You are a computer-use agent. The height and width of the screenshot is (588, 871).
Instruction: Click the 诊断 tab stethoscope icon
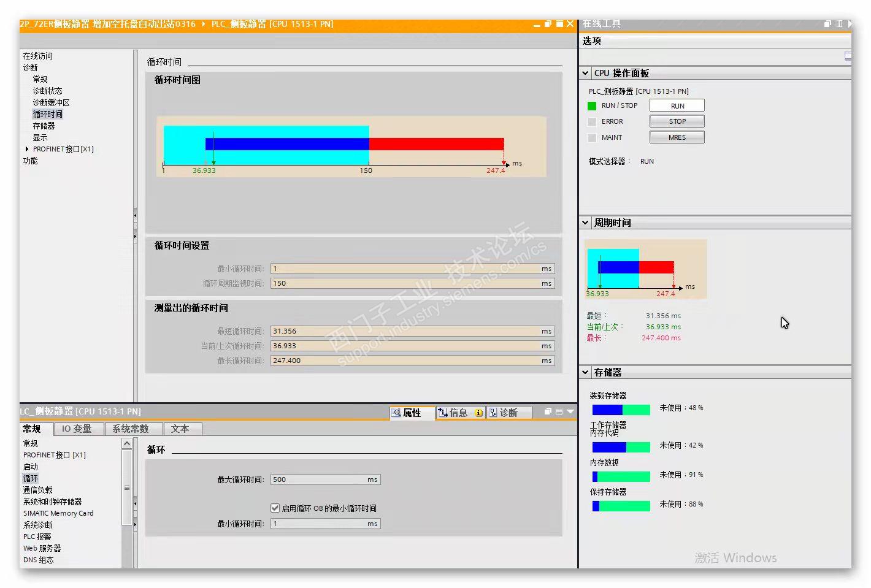(493, 413)
